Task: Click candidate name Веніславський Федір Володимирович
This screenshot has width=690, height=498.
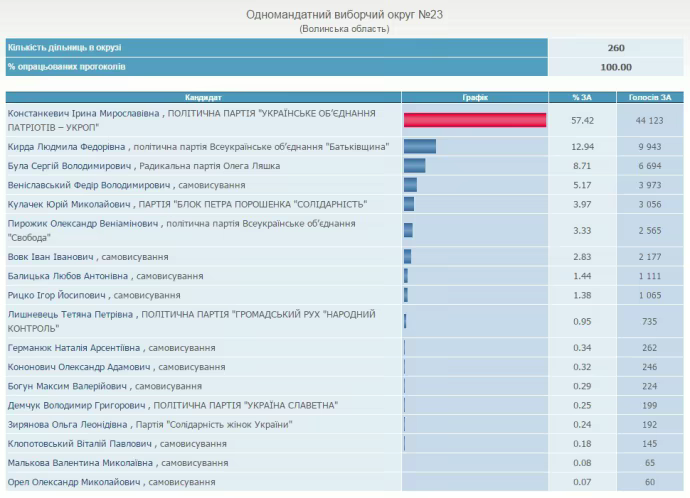Action: click(x=89, y=185)
